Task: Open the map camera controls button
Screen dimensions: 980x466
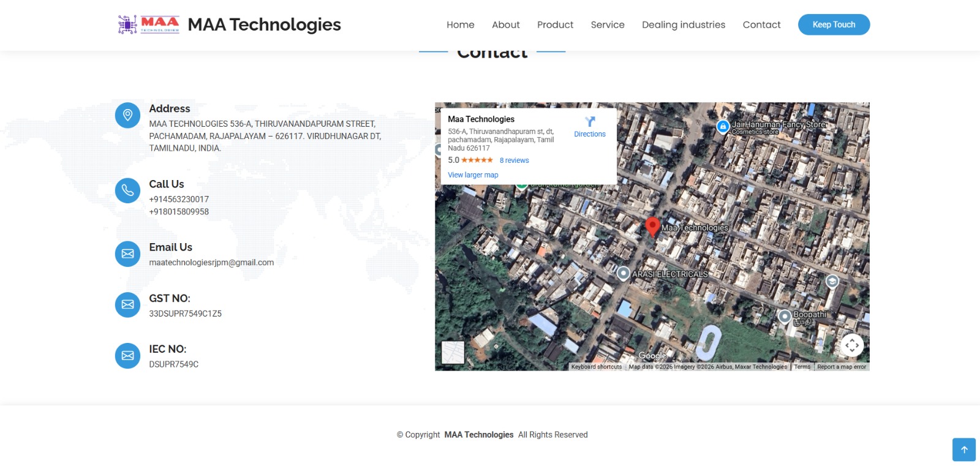Action: [x=851, y=345]
